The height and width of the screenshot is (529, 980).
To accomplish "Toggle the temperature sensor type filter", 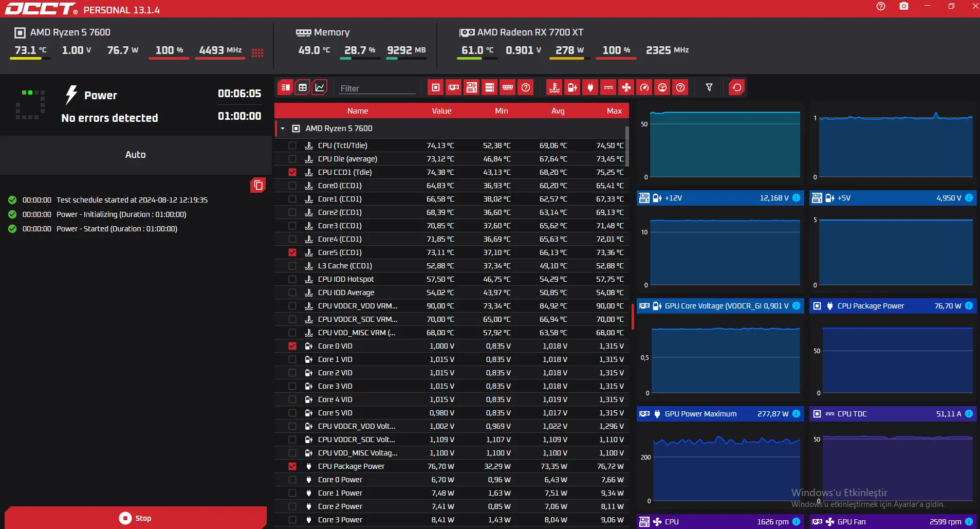I will [x=554, y=87].
